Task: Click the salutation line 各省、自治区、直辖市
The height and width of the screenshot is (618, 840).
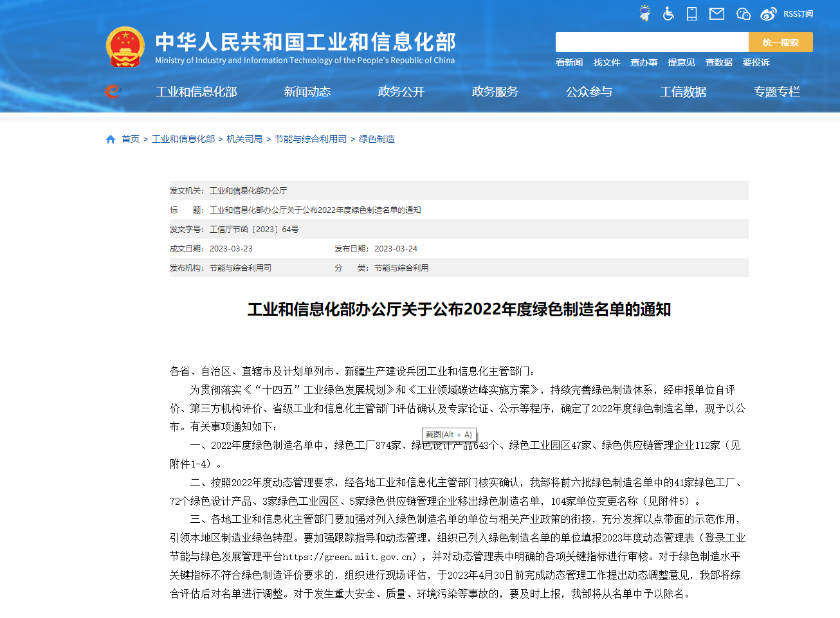Action: click(352, 371)
